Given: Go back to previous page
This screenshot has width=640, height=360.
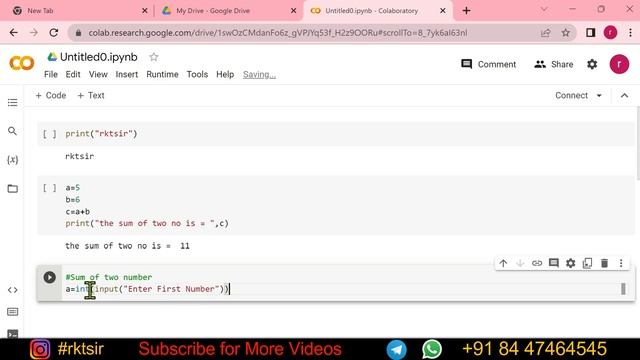Looking at the screenshot, I should [13, 33].
